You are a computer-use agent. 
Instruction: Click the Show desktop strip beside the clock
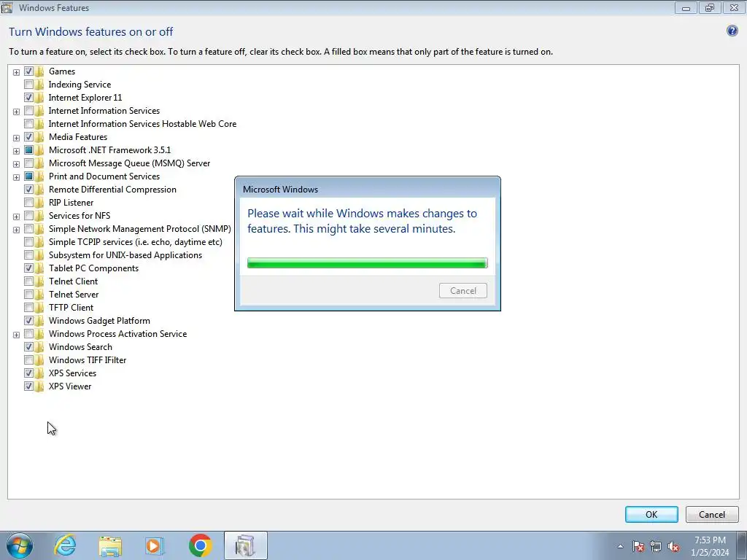(x=742, y=545)
